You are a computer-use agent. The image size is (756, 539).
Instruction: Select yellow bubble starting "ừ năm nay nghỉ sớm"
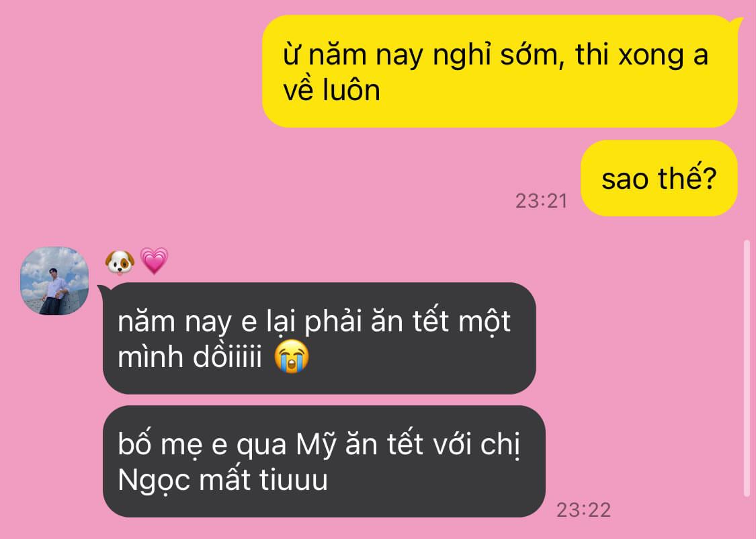(499, 71)
